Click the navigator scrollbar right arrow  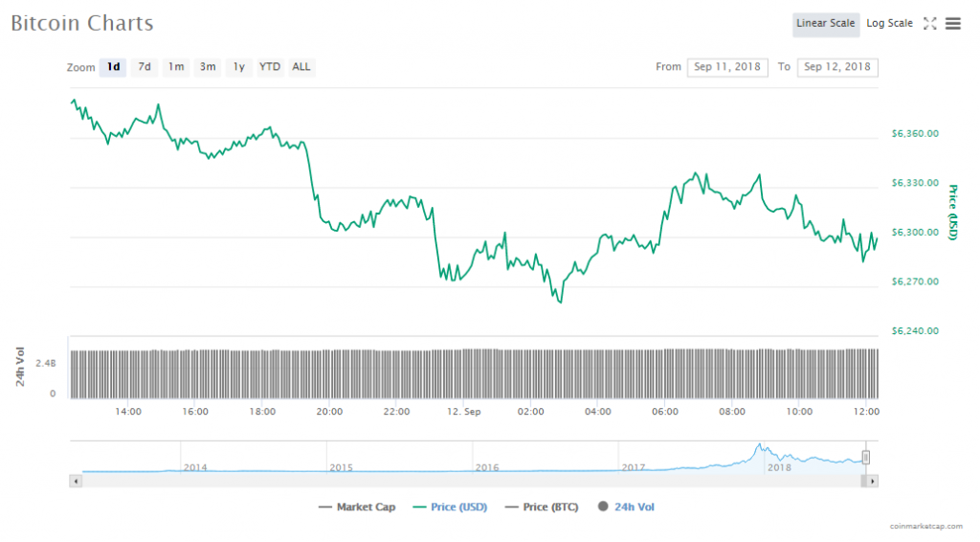point(872,482)
